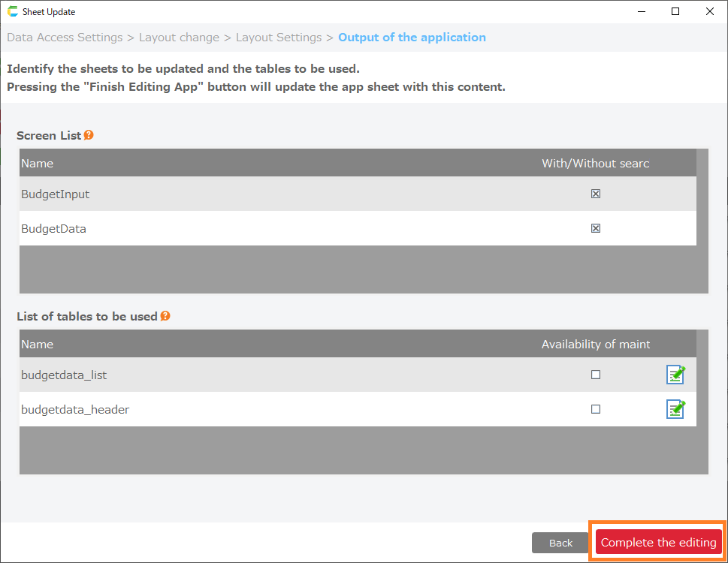Click the Screen List Name column header

(38, 163)
